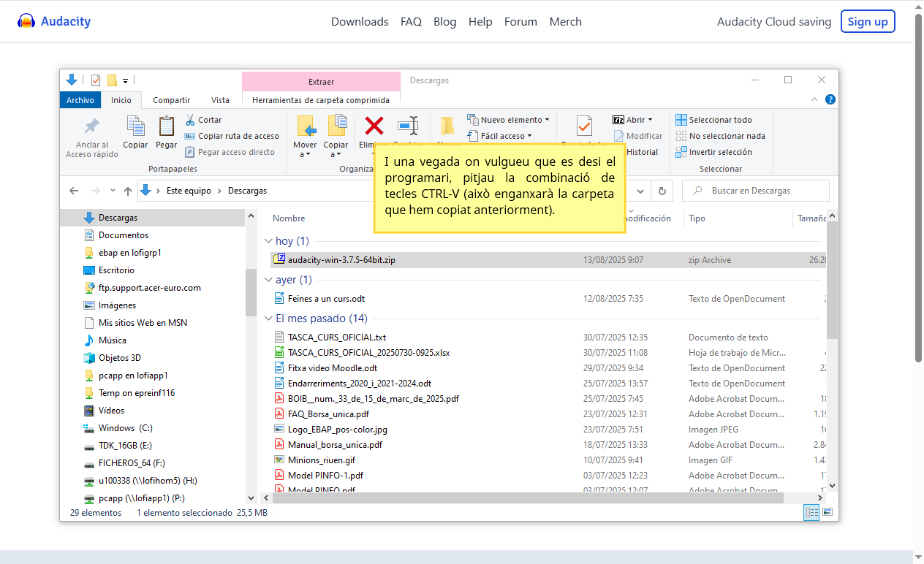This screenshot has height=564, width=924.
Task: Click the audacity-win-3.7.5-64bit.zip file icon
Action: (x=279, y=259)
